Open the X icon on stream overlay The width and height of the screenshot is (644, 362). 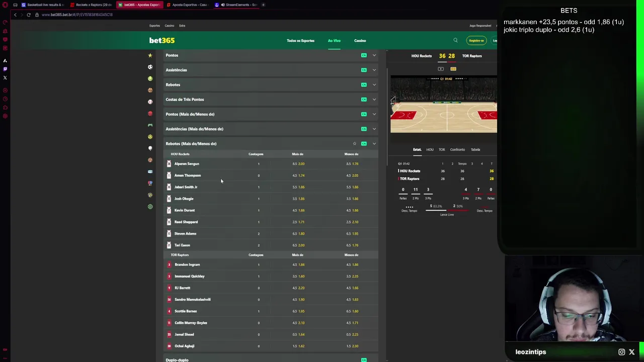[632, 352]
